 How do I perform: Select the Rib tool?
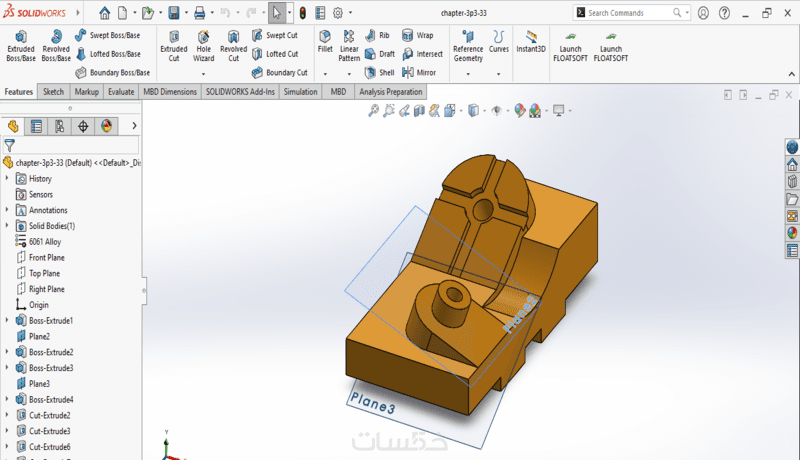coord(378,35)
